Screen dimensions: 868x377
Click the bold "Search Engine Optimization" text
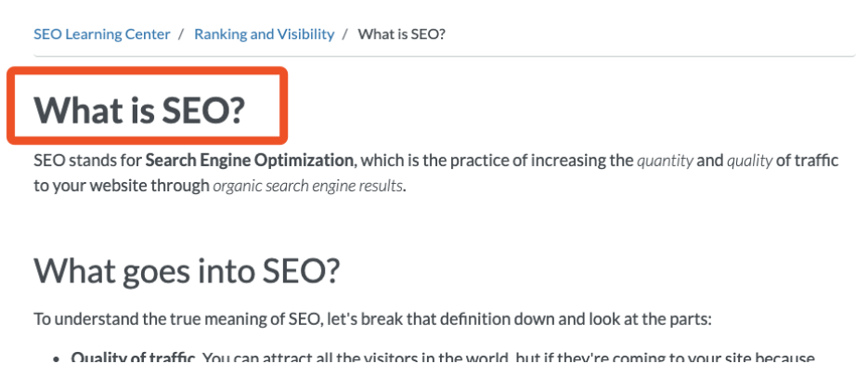(x=250, y=161)
